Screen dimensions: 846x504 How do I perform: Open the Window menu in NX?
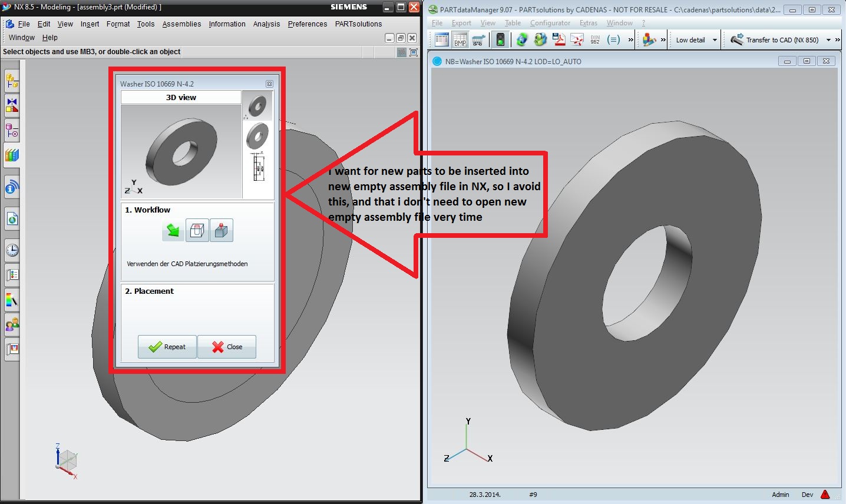22,38
